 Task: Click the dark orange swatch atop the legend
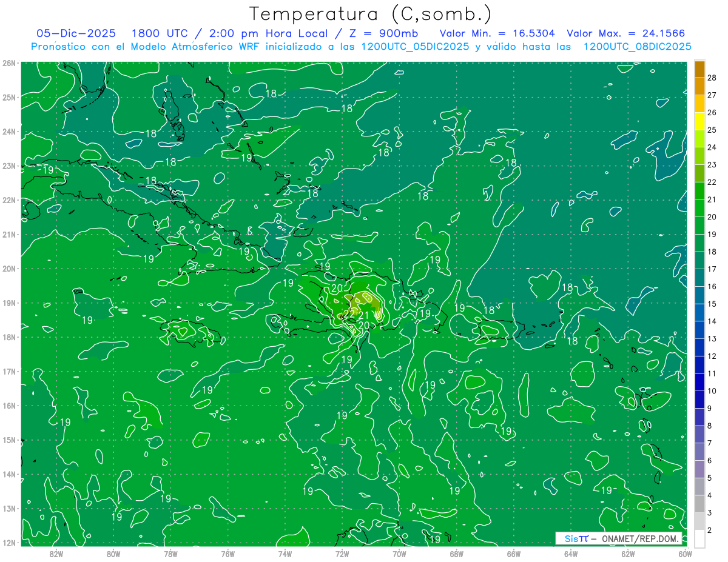coord(699,69)
